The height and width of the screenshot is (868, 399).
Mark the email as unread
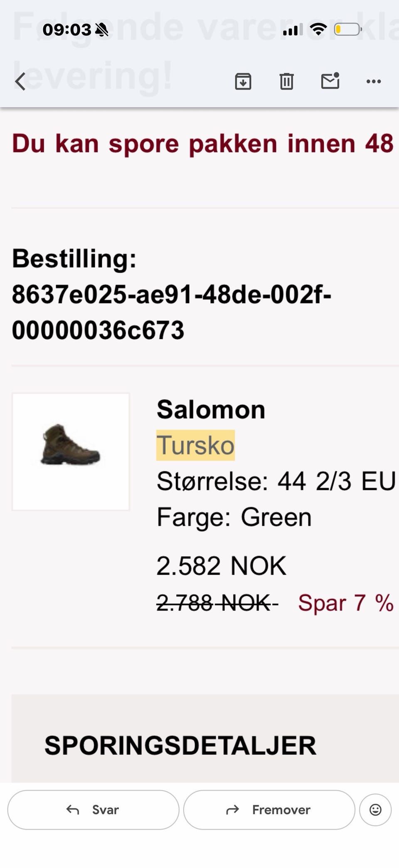330,81
